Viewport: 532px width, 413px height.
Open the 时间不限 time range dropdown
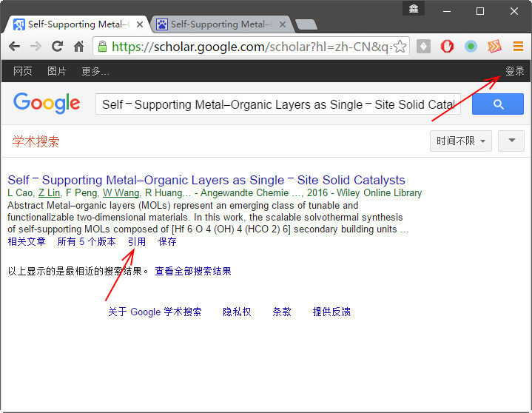coord(461,141)
